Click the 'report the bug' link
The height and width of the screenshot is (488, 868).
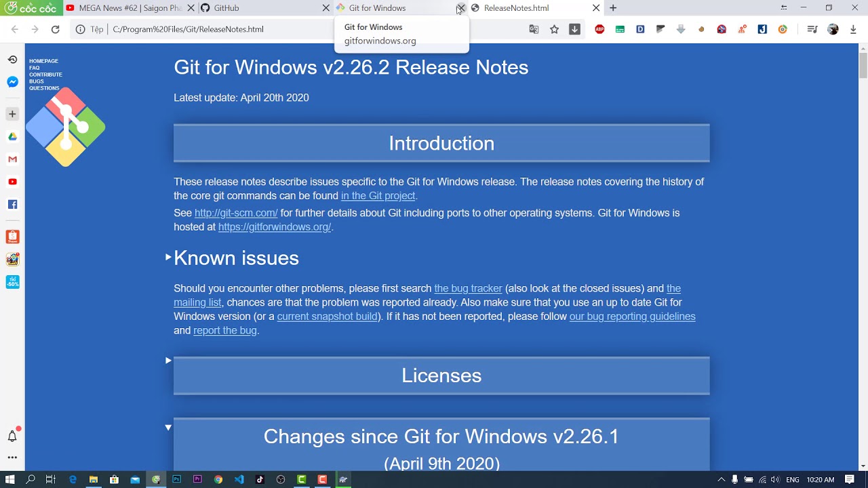click(x=225, y=331)
